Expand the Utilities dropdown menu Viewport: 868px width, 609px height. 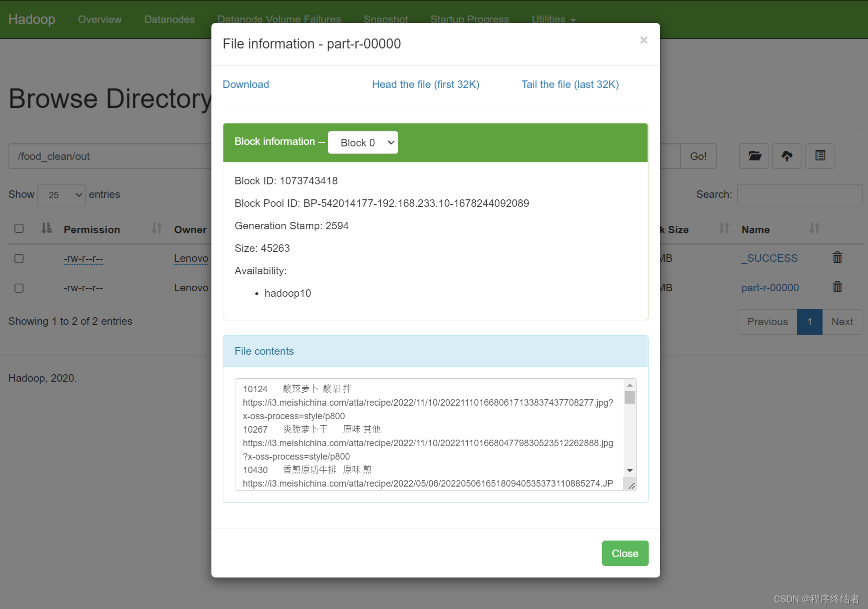point(554,19)
